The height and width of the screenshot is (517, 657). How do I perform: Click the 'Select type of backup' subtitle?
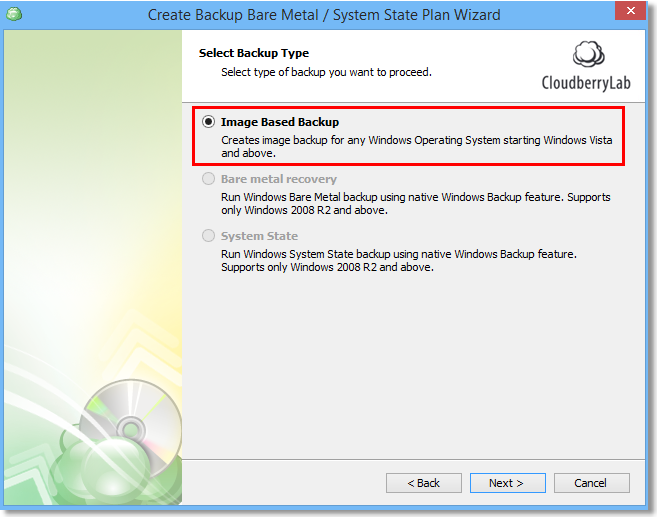tap(326, 72)
